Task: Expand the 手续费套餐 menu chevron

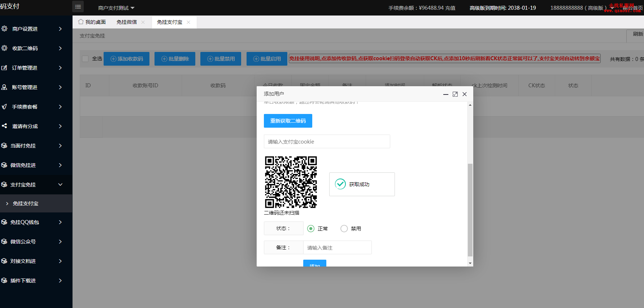Action: tap(60, 106)
